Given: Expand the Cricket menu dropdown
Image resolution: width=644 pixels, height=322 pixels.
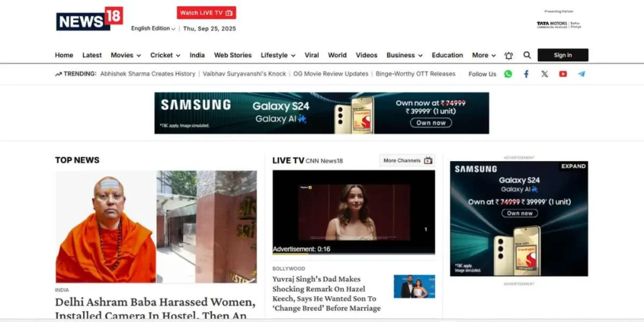Looking at the screenshot, I should [165, 55].
